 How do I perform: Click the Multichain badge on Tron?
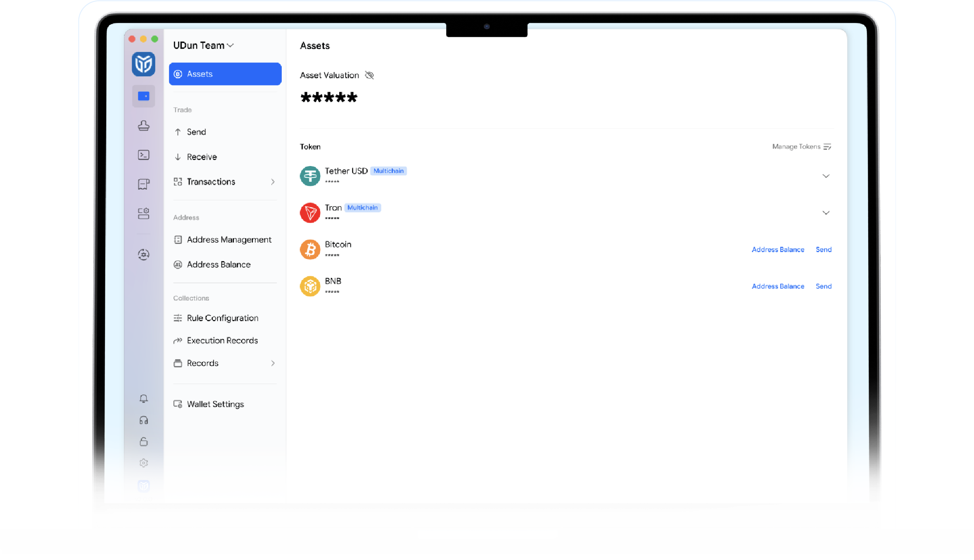pos(362,208)
